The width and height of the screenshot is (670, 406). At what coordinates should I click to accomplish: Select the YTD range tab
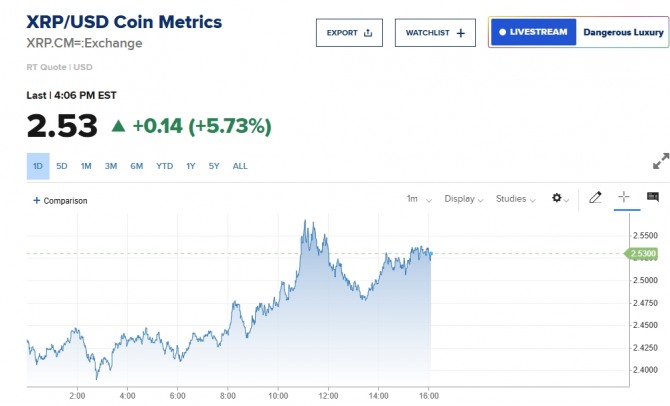coord(164,166)
